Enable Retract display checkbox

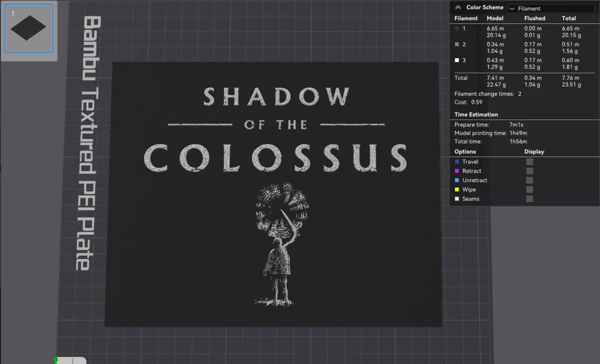pos(530,171)
